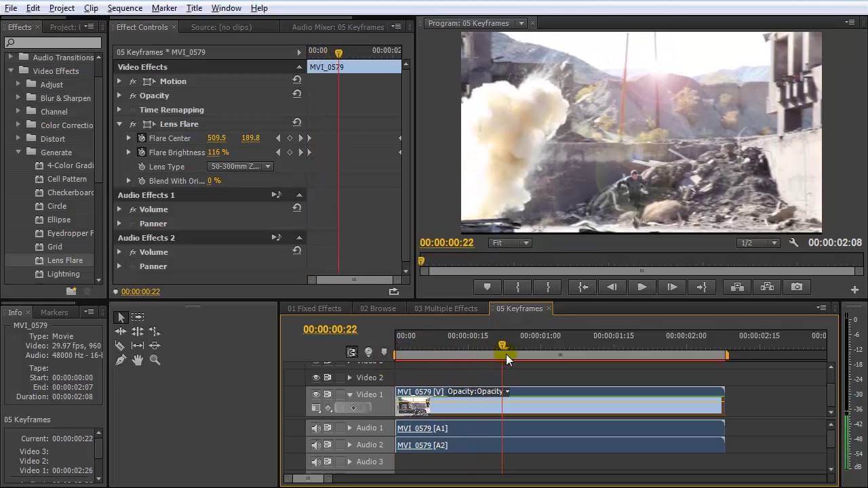Image resolution: width=868 pixels, height=488 pixels.
Task: Click the Lift button in Program monitor
Action: tap(737, 287)
